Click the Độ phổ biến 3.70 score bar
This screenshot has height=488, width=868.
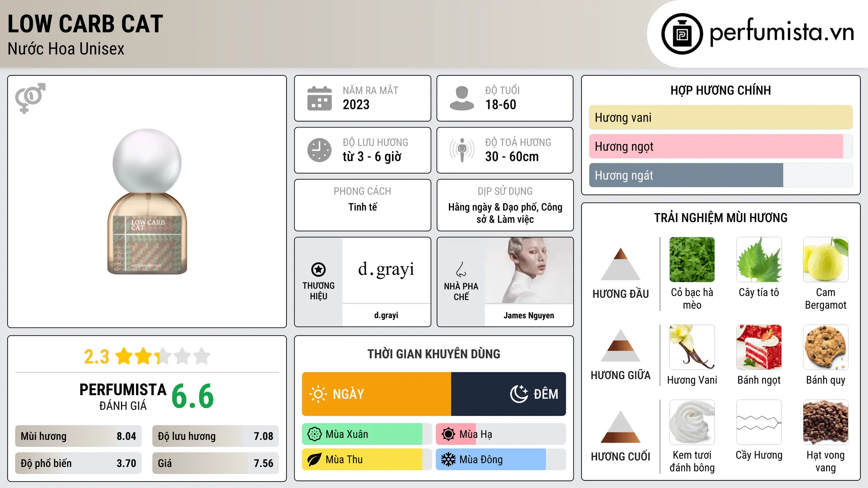(x=78, y=463)
